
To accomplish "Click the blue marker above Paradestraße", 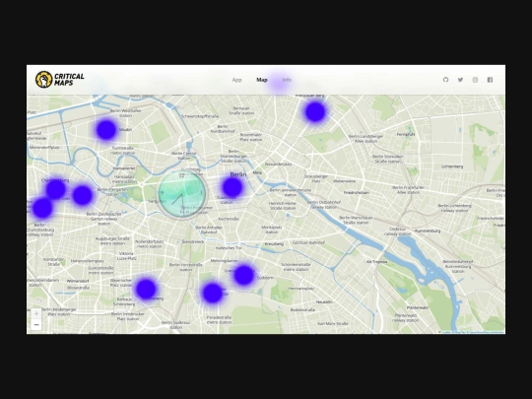I will [213, 293].
